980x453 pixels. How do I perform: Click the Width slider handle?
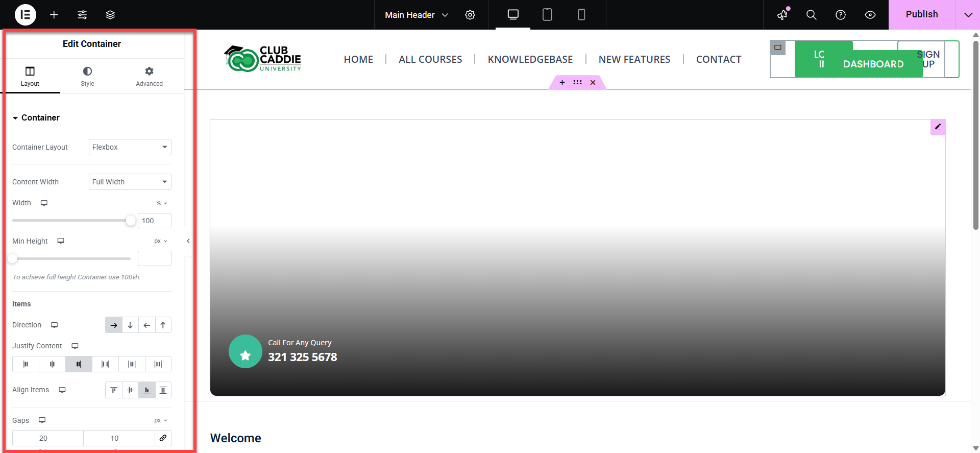(x=131, y=220)
